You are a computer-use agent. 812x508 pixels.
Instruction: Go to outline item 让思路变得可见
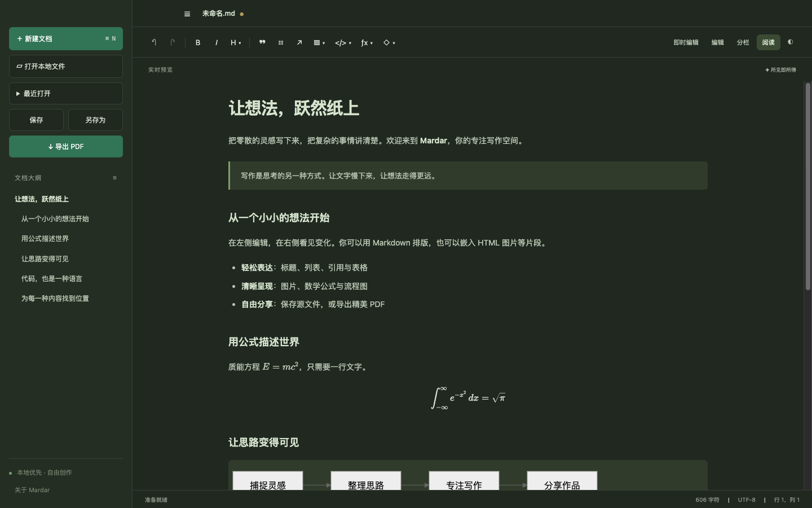click(45, 259)
